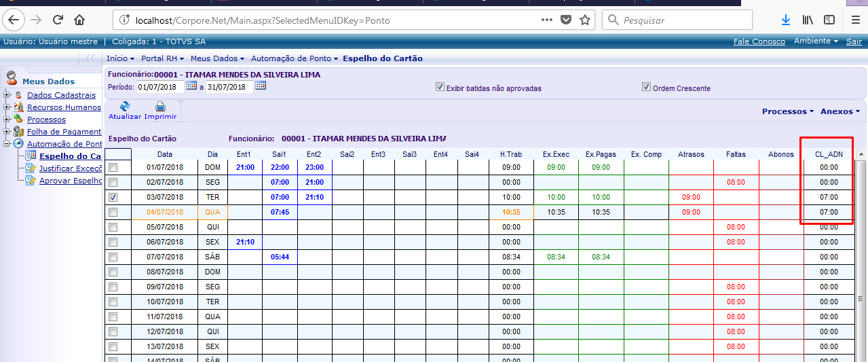
Task: Bookmark page with star icon
Action: [x=584, y=20]
